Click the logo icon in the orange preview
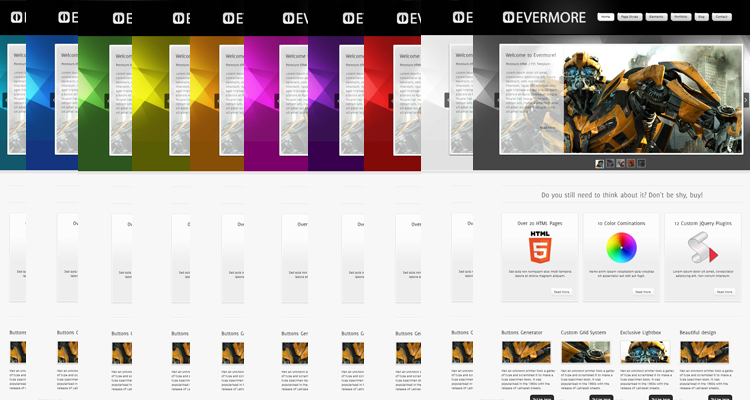The image size is (750, 400). pos(229,18)
